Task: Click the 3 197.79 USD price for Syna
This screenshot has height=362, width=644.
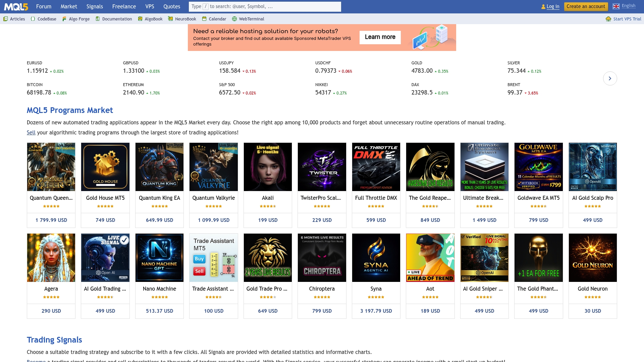Action: (376, 311)
